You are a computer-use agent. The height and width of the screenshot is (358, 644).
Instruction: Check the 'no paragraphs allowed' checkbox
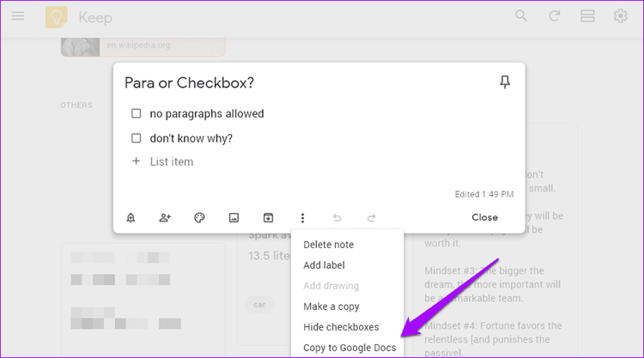point(136,113)
